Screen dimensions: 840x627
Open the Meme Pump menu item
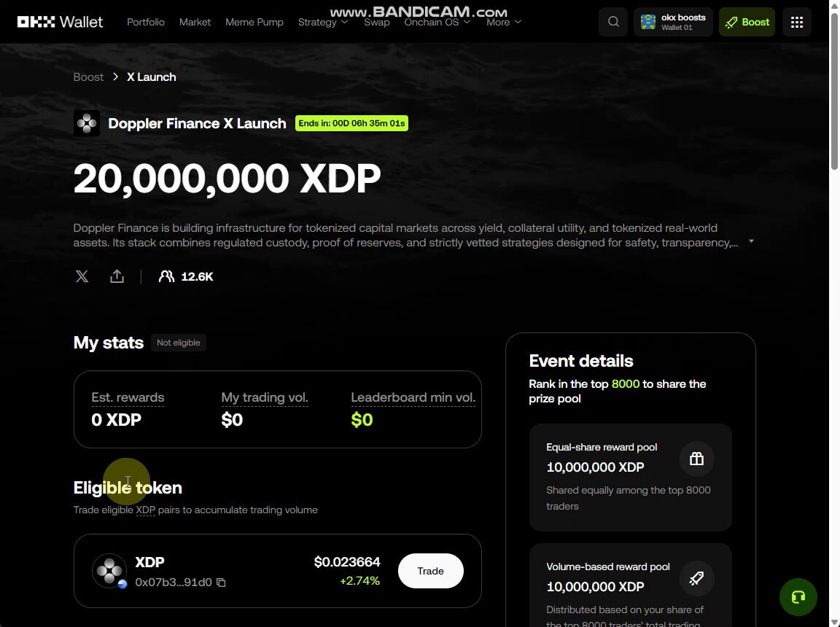[254, 22]
